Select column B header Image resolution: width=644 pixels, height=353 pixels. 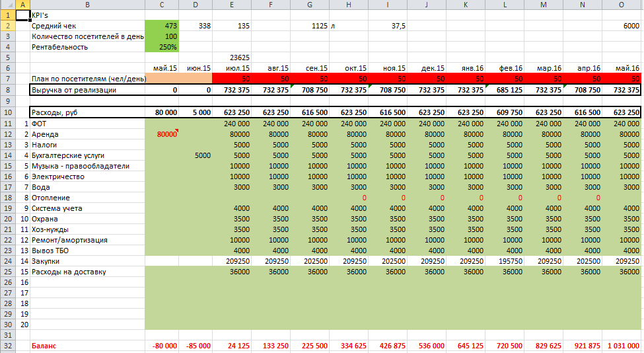point(87,5)
